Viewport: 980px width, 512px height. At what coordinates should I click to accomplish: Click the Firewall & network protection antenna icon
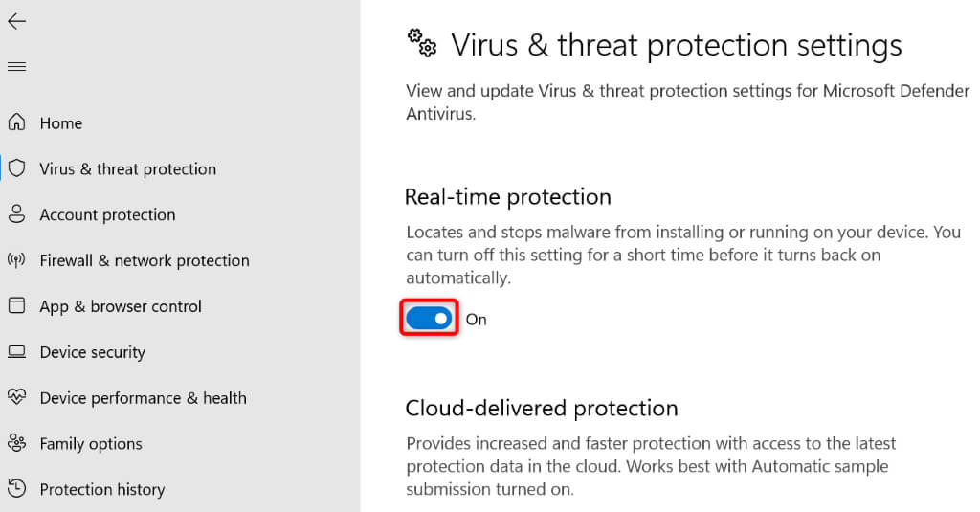[16, 260]
